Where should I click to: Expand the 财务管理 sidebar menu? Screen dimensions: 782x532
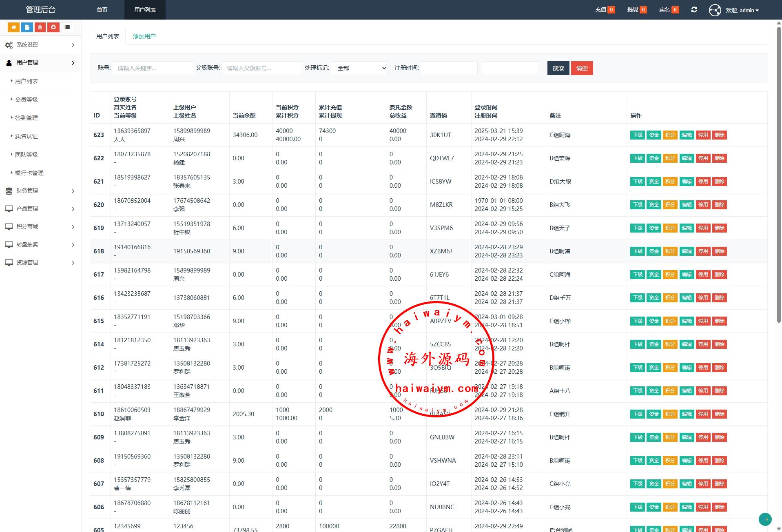(x=40, y=191)
